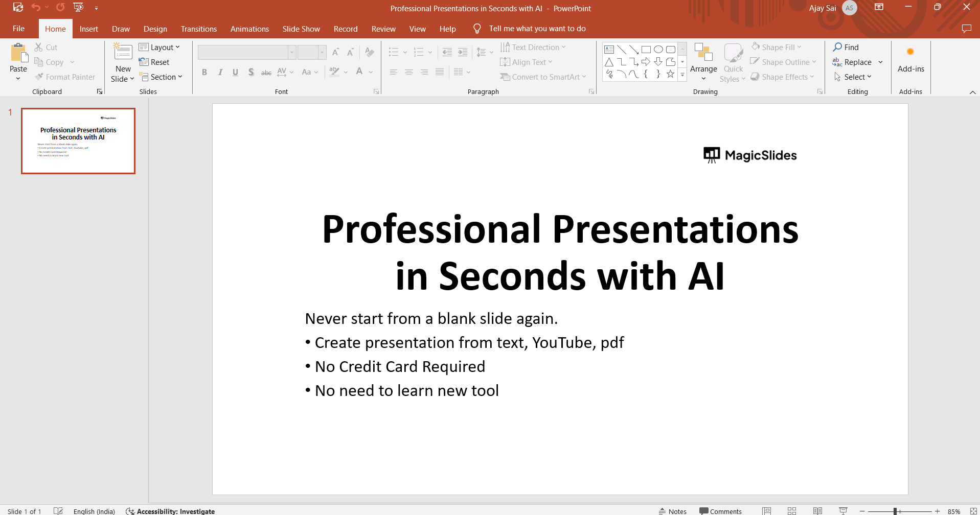Viewport: 980px width, 515px height.
Task: Click the Paste clipboard icon
Action: coord(18,53)
